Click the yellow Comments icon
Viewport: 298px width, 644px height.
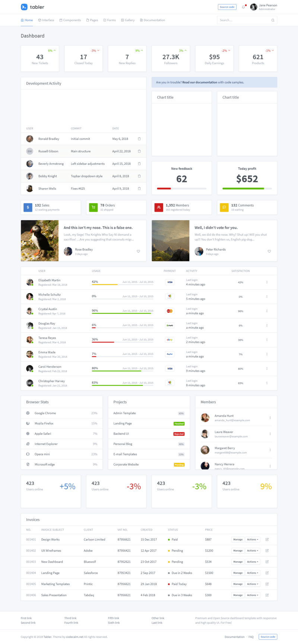click(224, 208)
